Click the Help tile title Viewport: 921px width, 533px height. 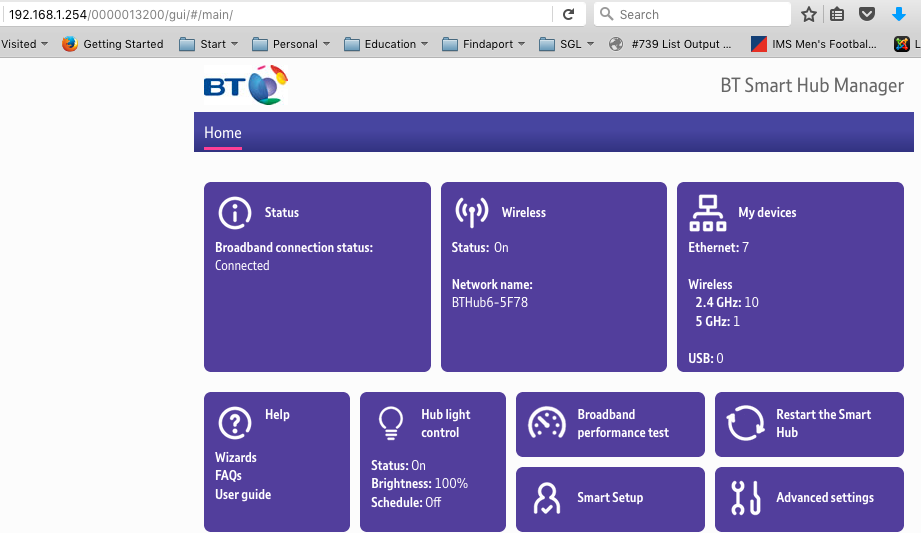click(277, 415)
